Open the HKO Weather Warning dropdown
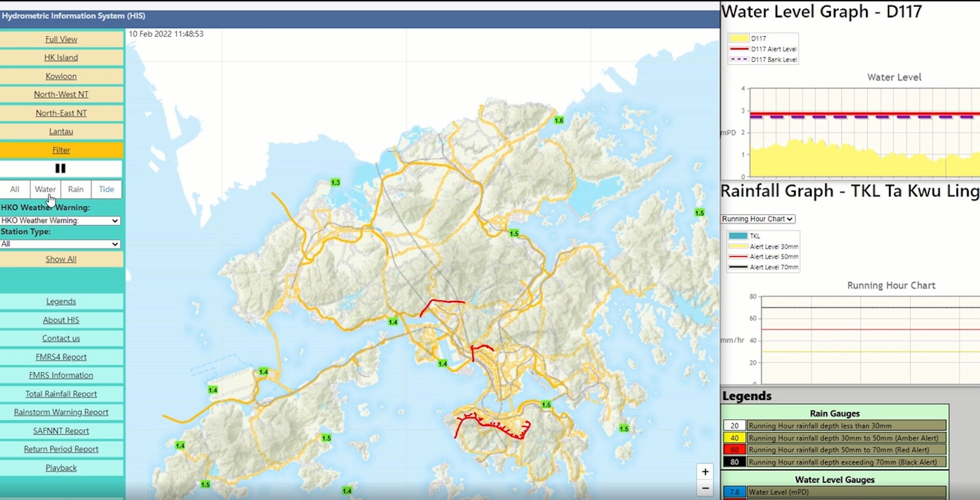980x500 pixels. 60,220
